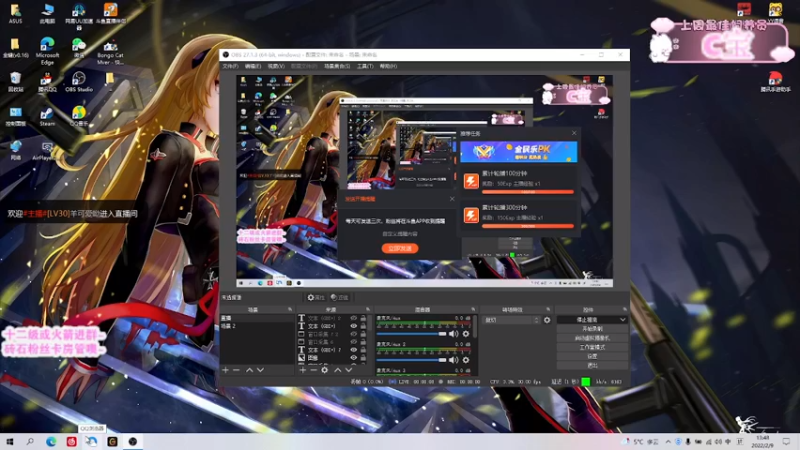The width and height of the screenshot is (800, 450).
Task: Open the QQ音乐 desktop shortcut
Action: tap(79, 116)
